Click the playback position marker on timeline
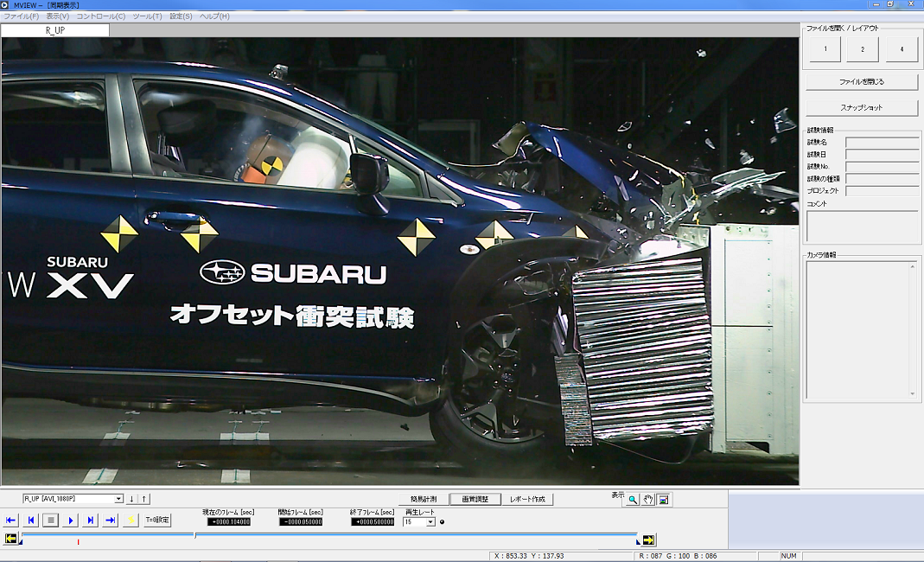This screenshot has width=924, height=562. point(195,535)
